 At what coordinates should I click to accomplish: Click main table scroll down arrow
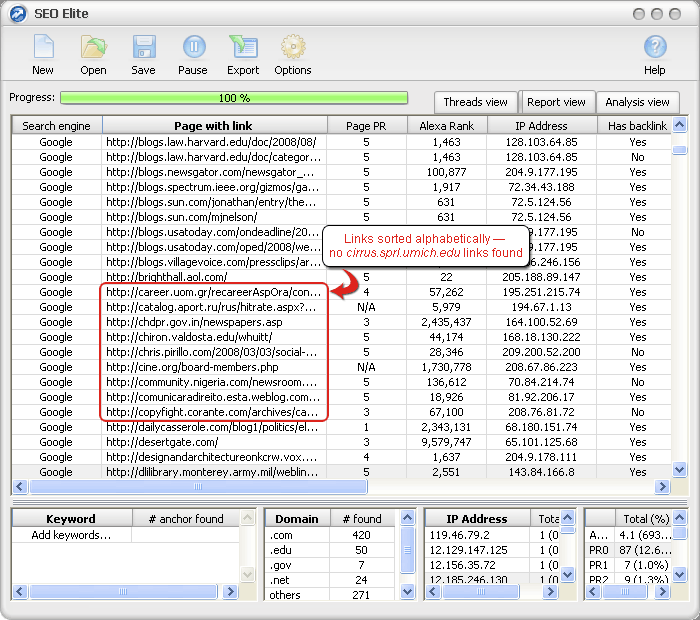pyautogui.click(x=679, y=470)
